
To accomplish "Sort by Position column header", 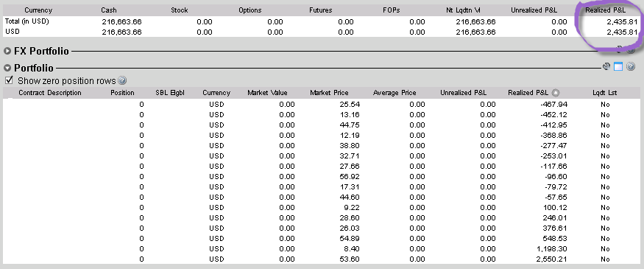I will [x=122, y=93].
